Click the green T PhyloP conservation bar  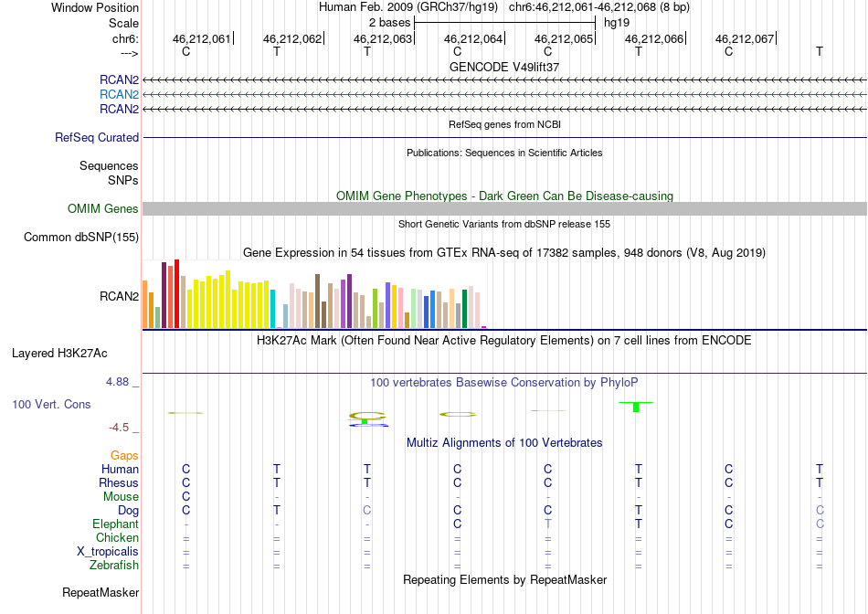[636, 407]
